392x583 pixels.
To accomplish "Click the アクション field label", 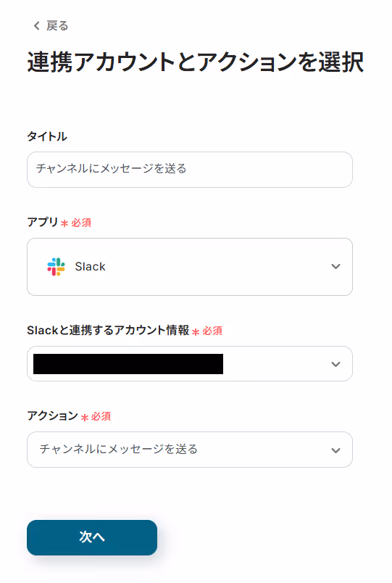I will [52, 415].
